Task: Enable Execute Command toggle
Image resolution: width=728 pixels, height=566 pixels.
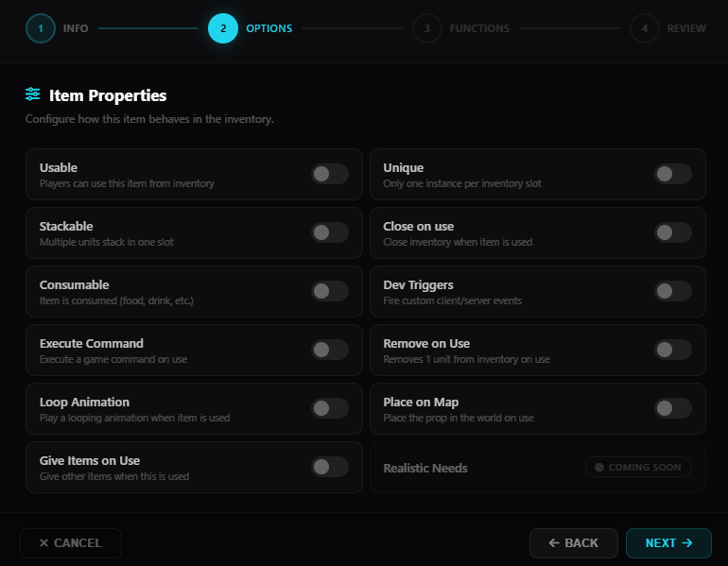Action: coord(330,350)
